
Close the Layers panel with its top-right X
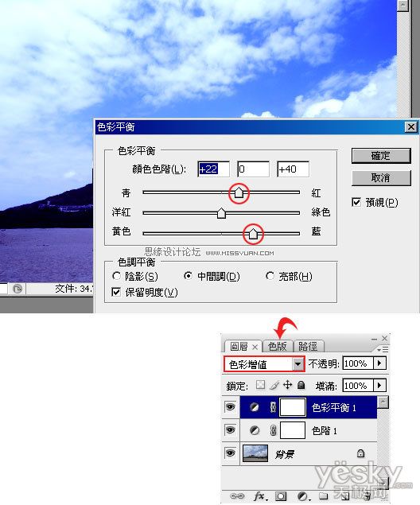click(x=384, y=338)
